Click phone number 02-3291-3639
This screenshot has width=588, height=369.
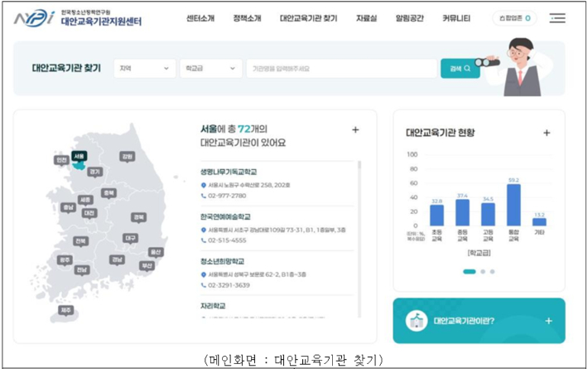(x=229, y=285)
